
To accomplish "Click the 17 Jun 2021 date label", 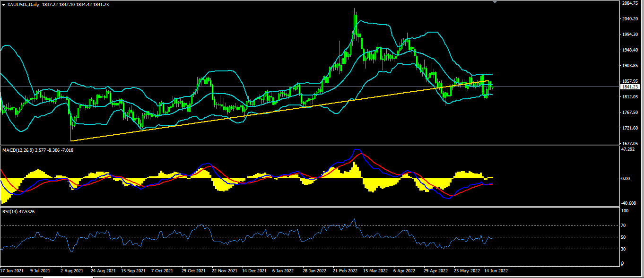I will point(12,271).
